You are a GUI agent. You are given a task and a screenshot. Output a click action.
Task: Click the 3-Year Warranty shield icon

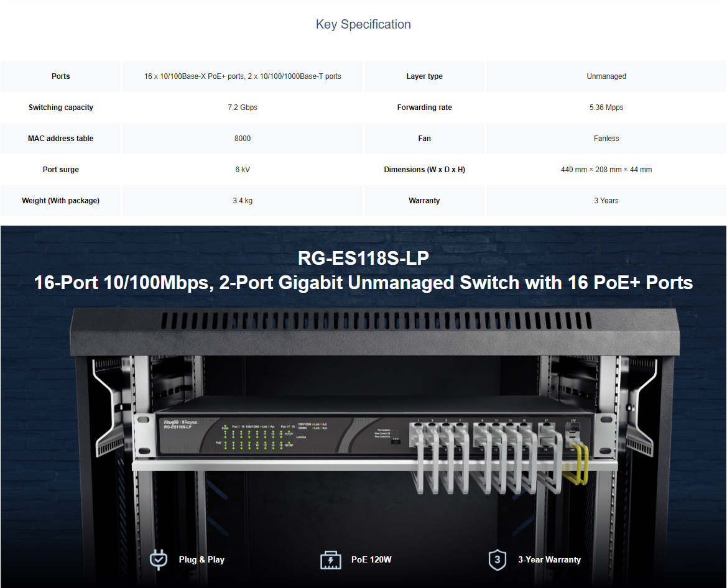point(497,560)
